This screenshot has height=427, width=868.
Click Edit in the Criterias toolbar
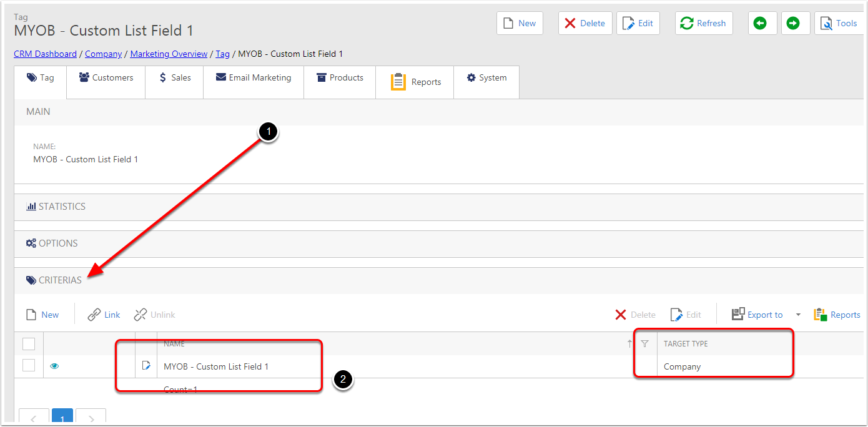click(686, 315)
